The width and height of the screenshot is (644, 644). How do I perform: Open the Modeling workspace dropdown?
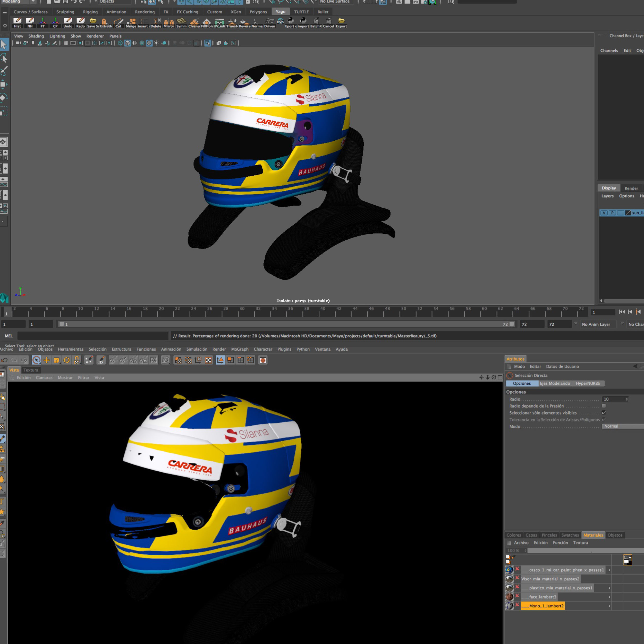(x=18, y=2)
